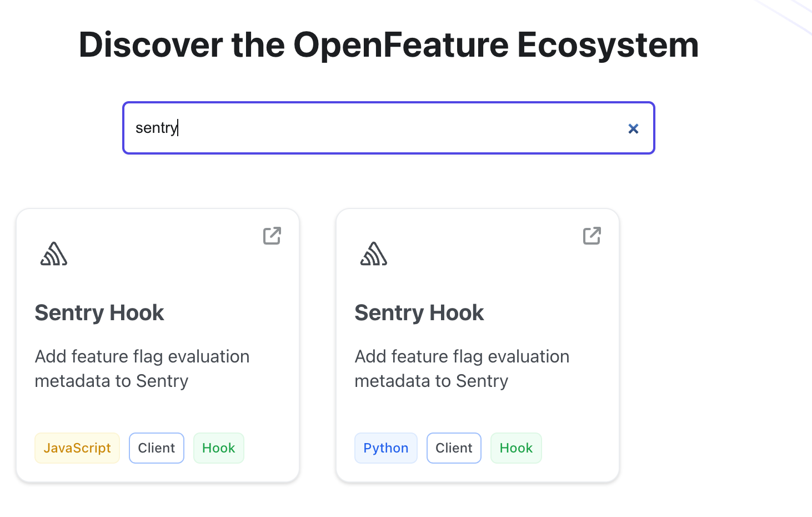Click Sentry logo on the JavaScript card

pyautogui.click(x=54, y=254)
